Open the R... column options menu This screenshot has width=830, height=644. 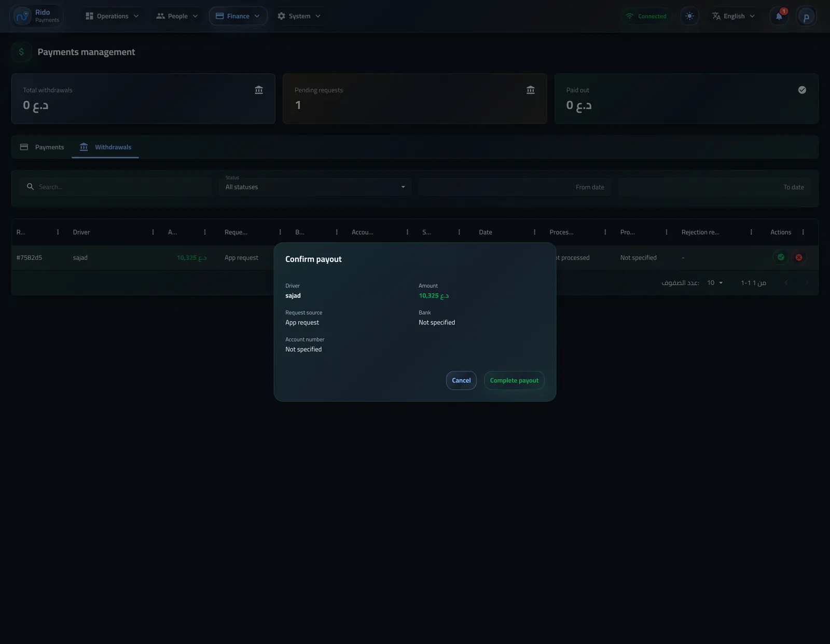58,232
